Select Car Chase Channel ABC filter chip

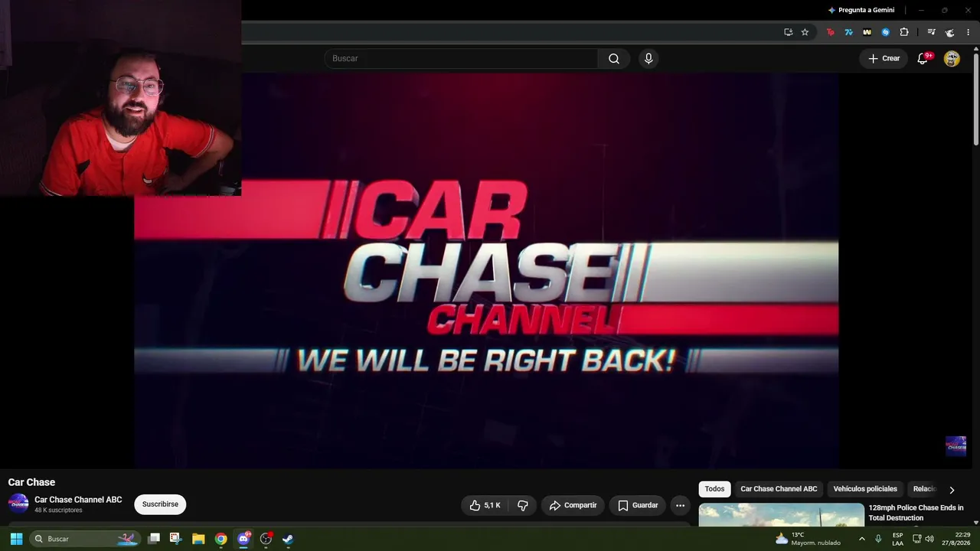(x=779, y=489)
